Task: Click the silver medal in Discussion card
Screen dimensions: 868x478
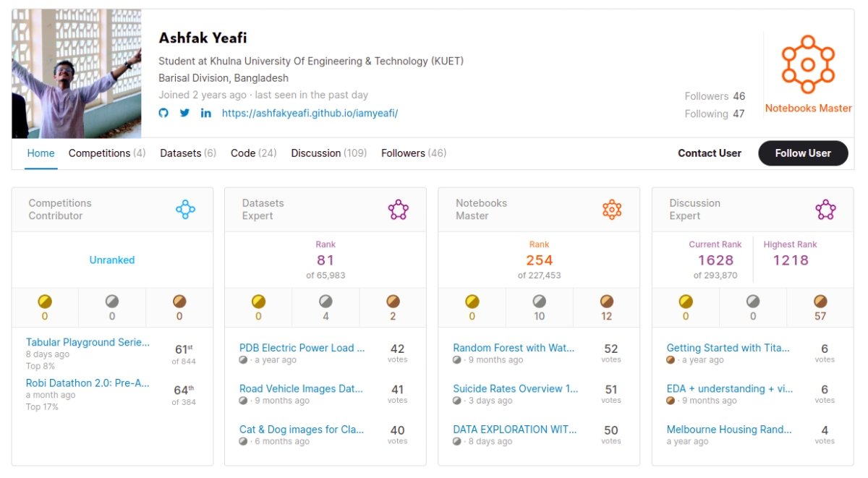Action: coord(753,301)
